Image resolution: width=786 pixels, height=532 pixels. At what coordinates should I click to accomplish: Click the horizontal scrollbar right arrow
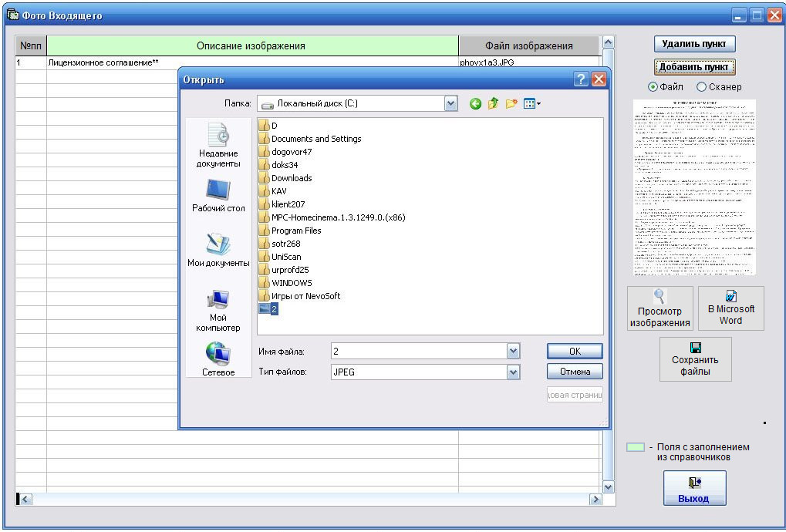tap(595, 500)
